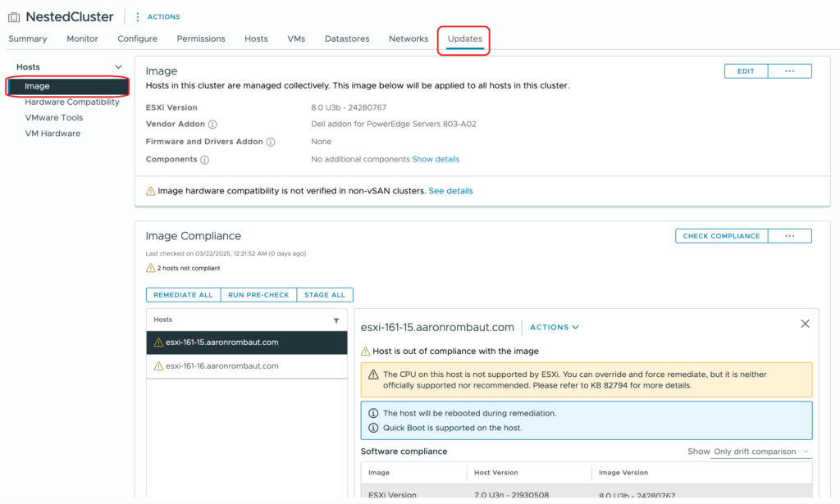
Task: Open Hardware Compatibility in sidebar
Action: point(71,102)
